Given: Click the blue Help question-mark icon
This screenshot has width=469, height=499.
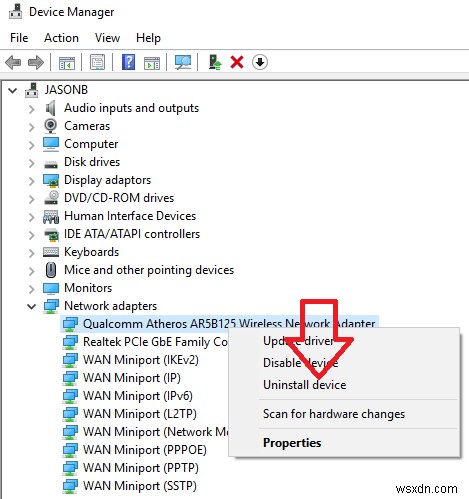Looking at the screenshot, I should [128, 62].
